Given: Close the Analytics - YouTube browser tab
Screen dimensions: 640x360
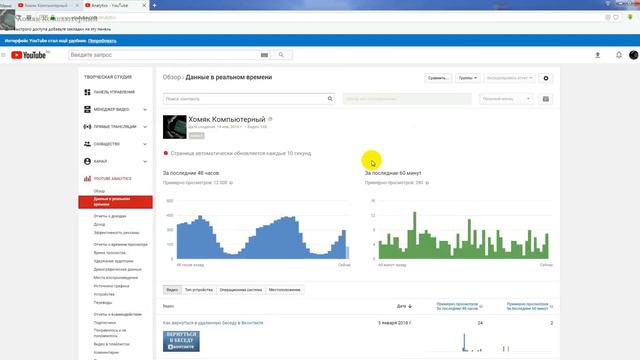Looking at the screenshot, I should (144, 5).
